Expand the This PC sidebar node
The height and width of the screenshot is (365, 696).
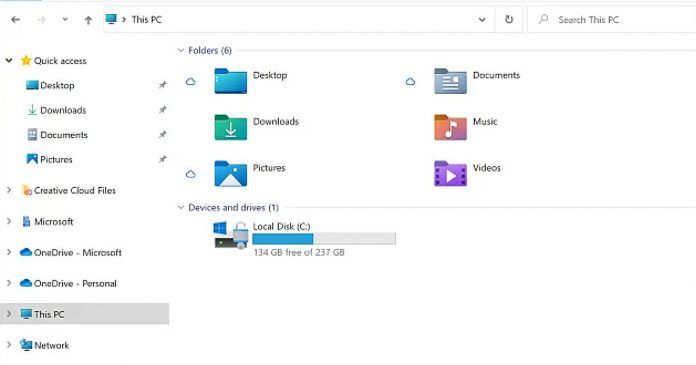click(x=9, y=314)
